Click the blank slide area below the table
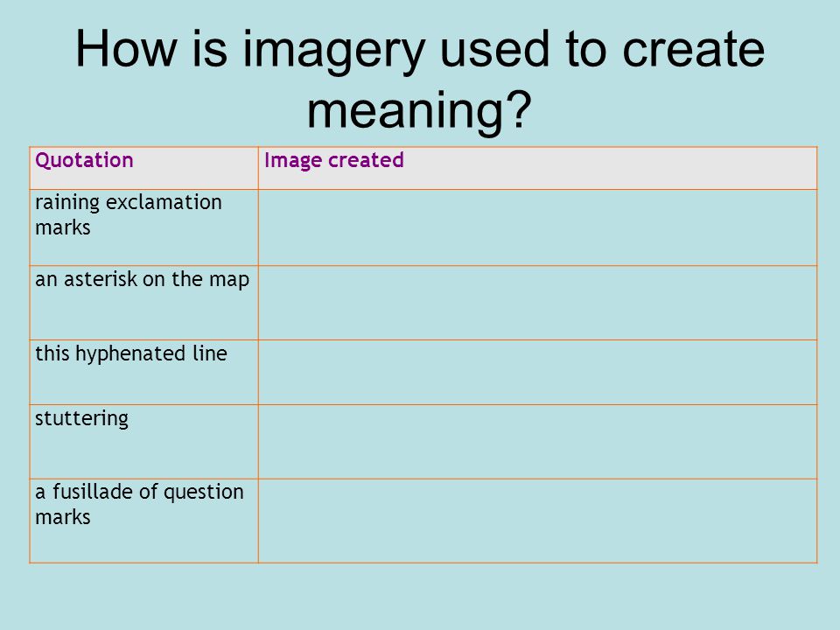Screen dimensions: 840x630 point(420,596)
